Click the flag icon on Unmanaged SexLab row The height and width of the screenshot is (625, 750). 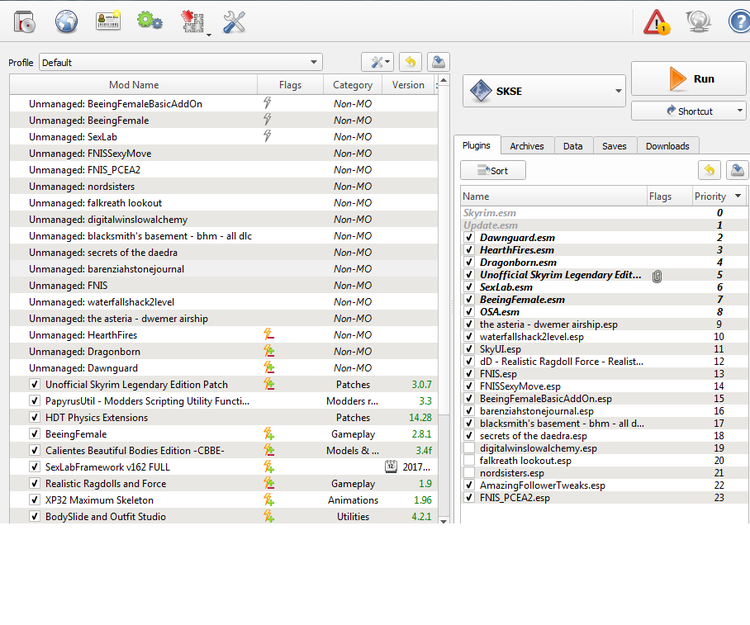(267, 136)
